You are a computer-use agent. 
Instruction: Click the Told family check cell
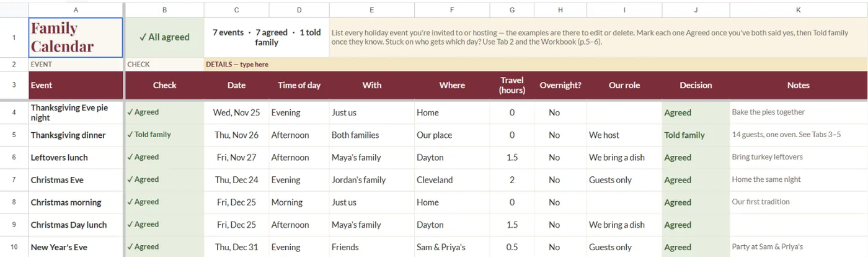[x=164, y=135]
